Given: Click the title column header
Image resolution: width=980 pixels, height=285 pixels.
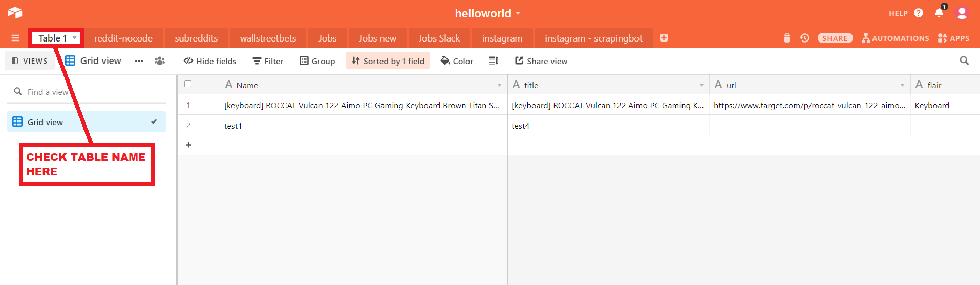Looking at the screenshot, I should point(608,85).
